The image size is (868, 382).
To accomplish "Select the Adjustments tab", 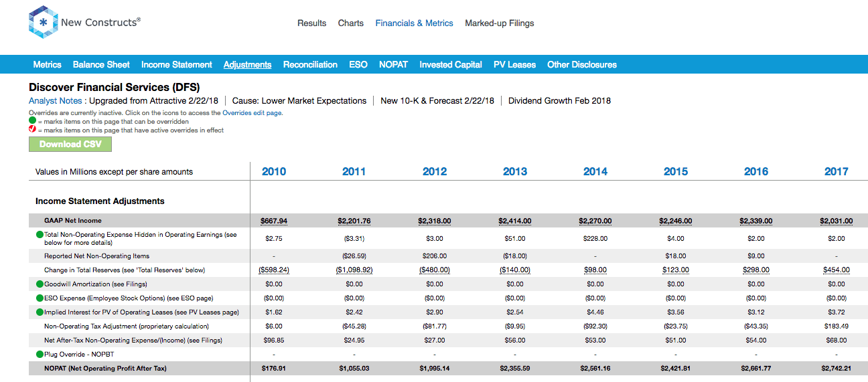I will pos(248,65).
